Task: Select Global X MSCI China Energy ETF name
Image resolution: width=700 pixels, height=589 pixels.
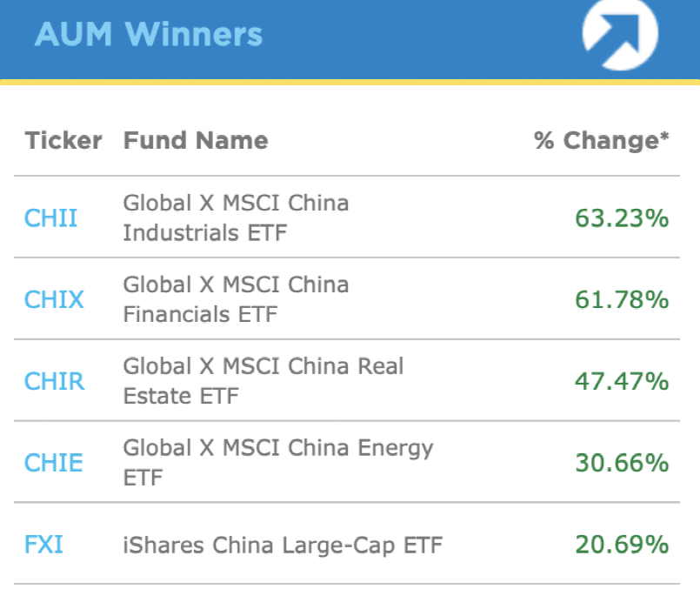Action: tap(277, 463)
